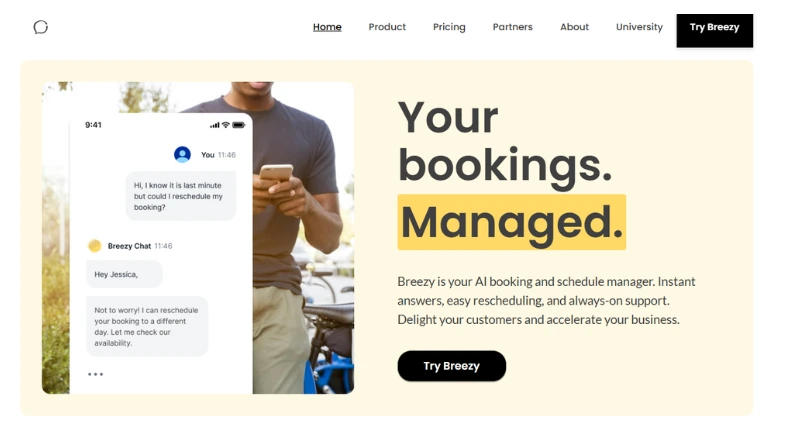Open the Pricing page
Image resolution: width=800 pixels, height=427 pixels.
449,27
